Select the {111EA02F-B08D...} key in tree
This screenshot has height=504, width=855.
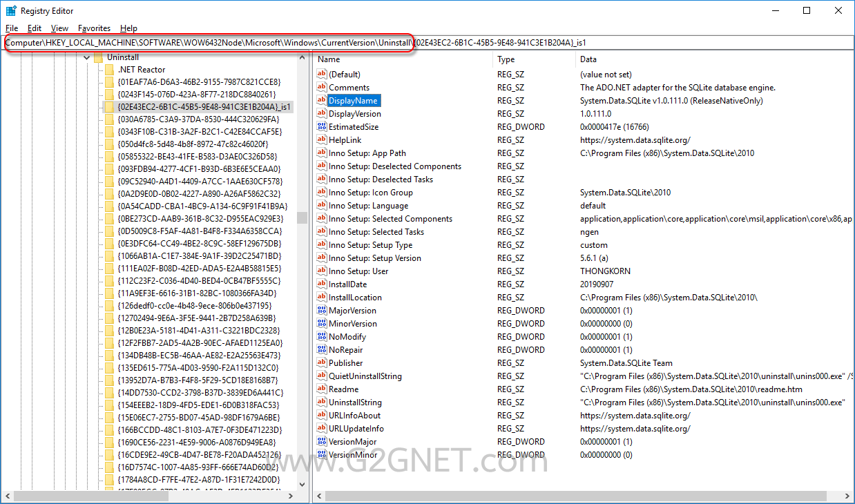click(200, 269)
